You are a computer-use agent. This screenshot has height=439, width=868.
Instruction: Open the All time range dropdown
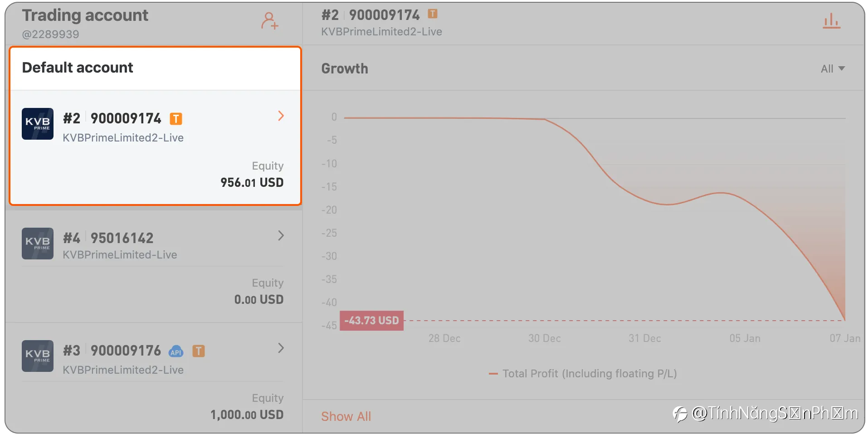click(833, 69)
